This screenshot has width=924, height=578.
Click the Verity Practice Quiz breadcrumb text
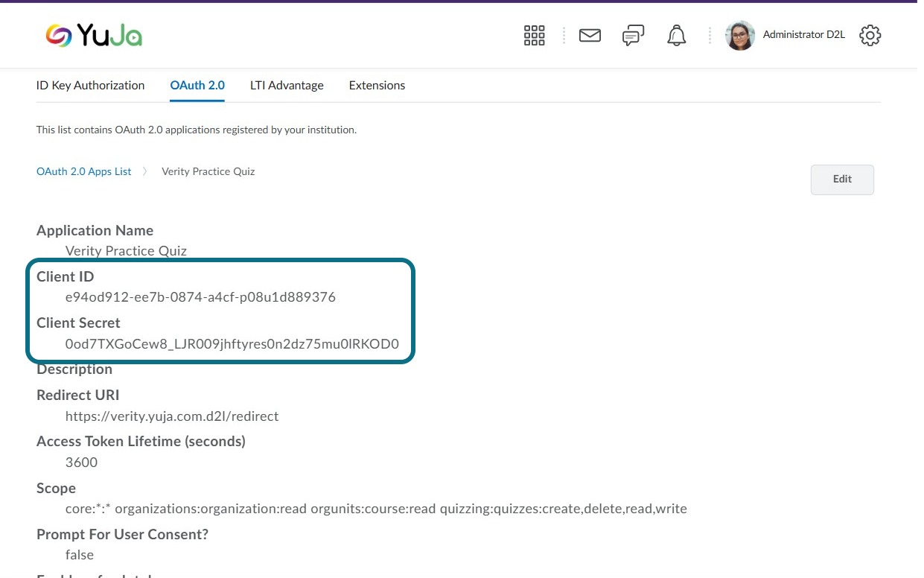click(208, 171)
